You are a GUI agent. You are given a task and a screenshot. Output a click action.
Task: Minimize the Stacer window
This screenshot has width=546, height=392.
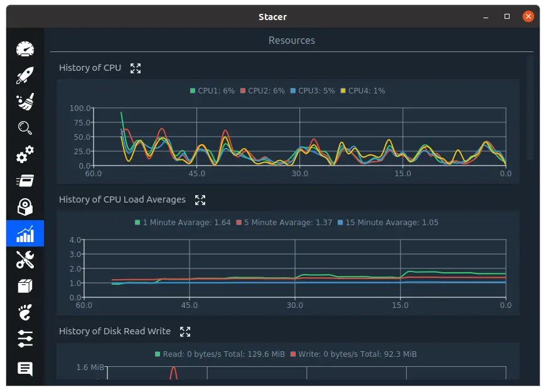[486, 16]
